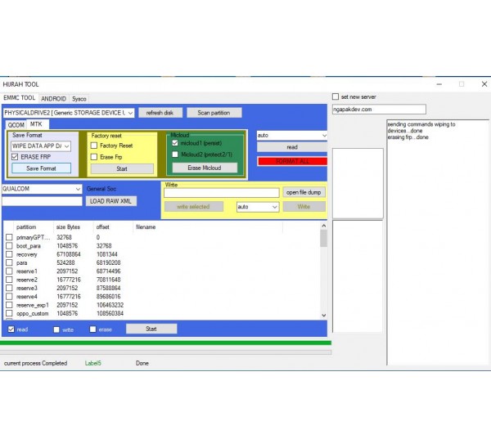Image resolution: width=491 pixels, height=448 pixels.
Task: Enable the set new server checkbox
Action: pyautogui.click(x=336, y=96)
